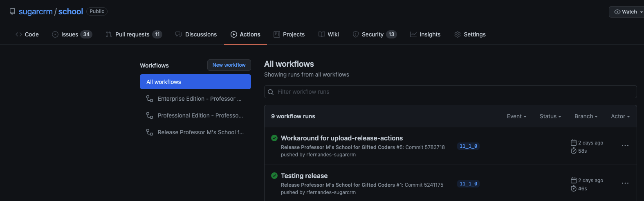This screenshot has height=201, width=644.
Task: Open more options menu for Testing release
Action: 625,183
